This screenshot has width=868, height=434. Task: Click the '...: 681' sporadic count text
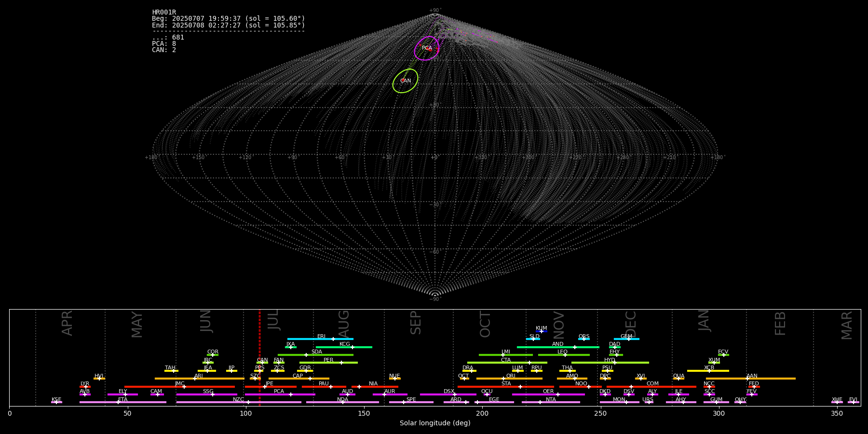168,38
